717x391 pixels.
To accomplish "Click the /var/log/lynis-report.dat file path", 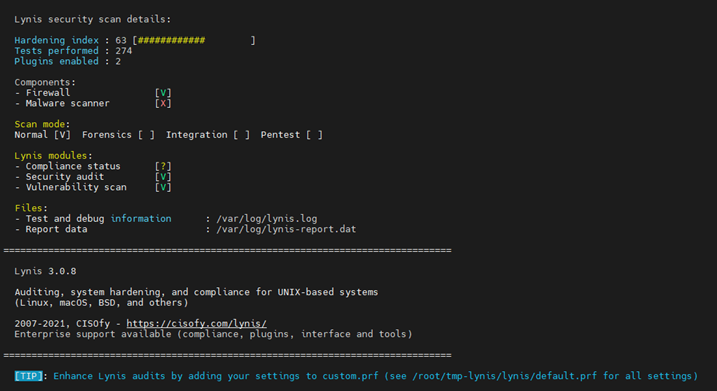I will tap(286, 230).
